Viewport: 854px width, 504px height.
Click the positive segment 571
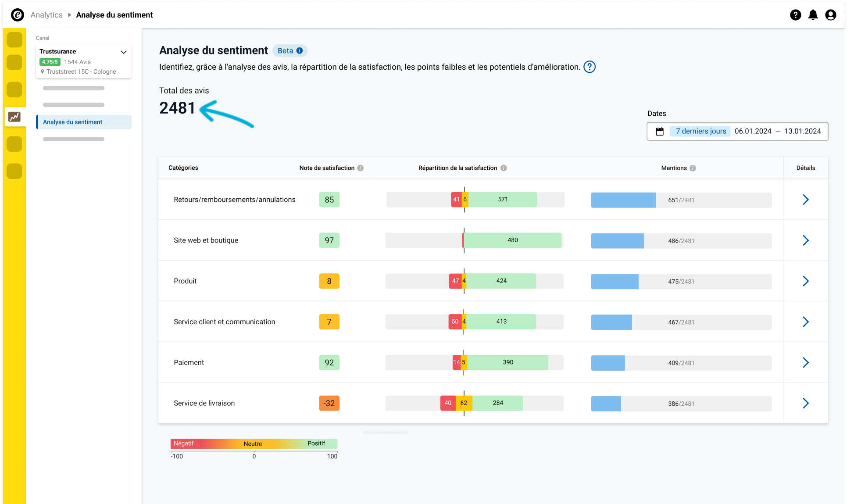pyautogui.click(x=503, y=199)
